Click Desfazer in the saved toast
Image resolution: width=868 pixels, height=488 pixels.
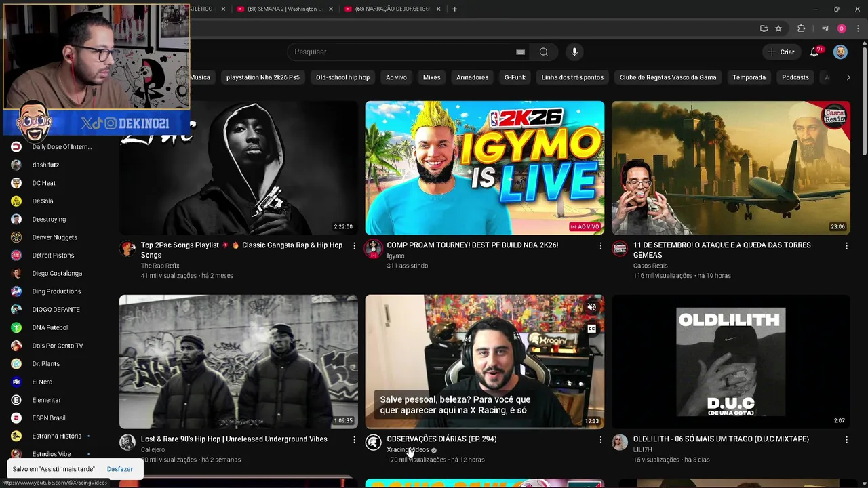click(120, 469)
